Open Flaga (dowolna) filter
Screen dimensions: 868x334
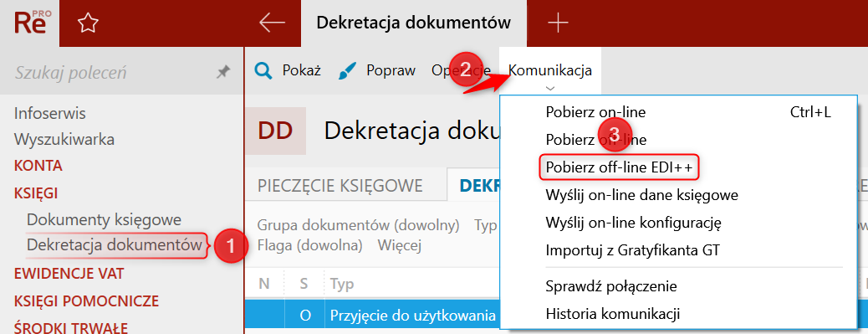pyautogui.click(x=310, y=244)
